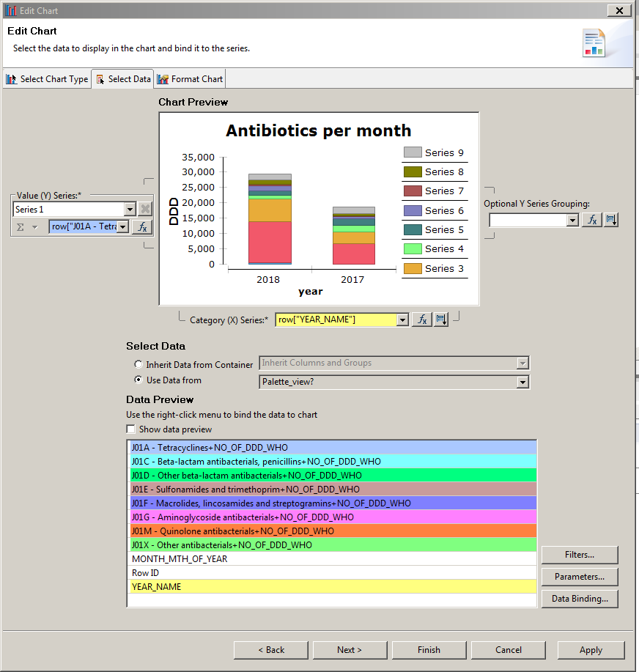Open expression builder for Value Y Series

tap(143, 227)
